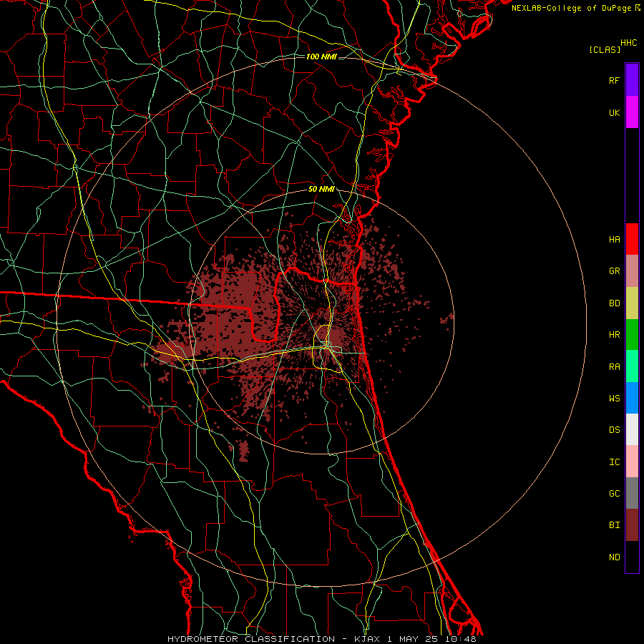644x644 pixels.
Task: Pick the RA light-green legend swatch
Action: pos(632,366)
